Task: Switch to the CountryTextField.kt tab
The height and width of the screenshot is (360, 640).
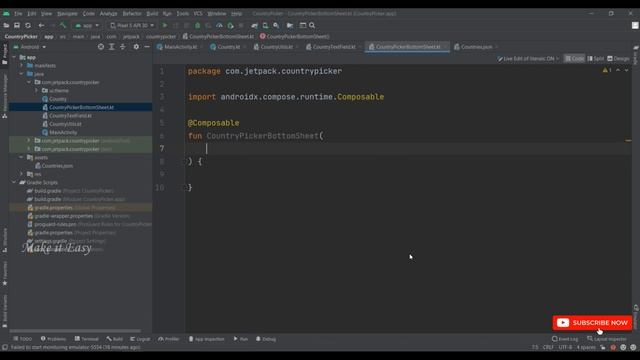Action: (x=334, y=47)
